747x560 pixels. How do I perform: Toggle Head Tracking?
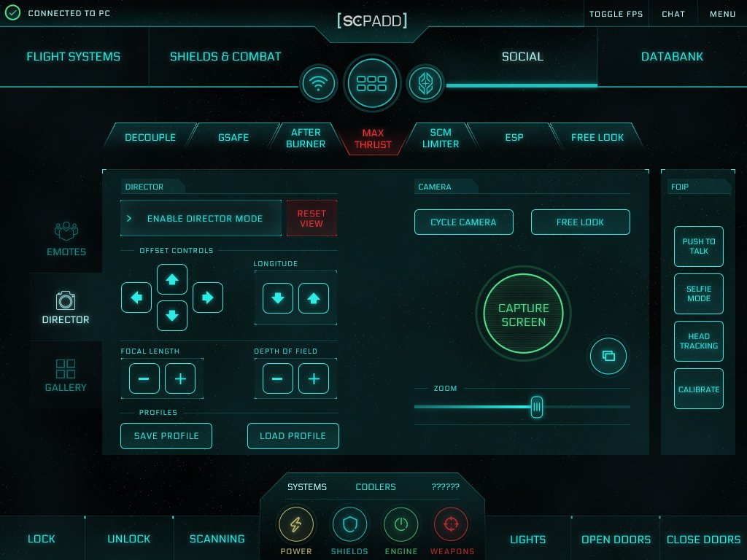point(698,341)
